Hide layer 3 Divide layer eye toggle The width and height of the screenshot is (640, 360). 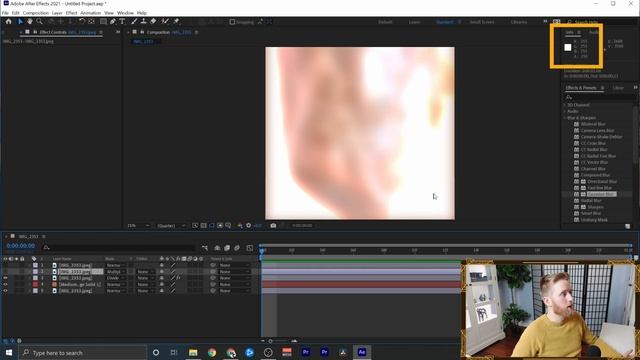coord(5,278)
